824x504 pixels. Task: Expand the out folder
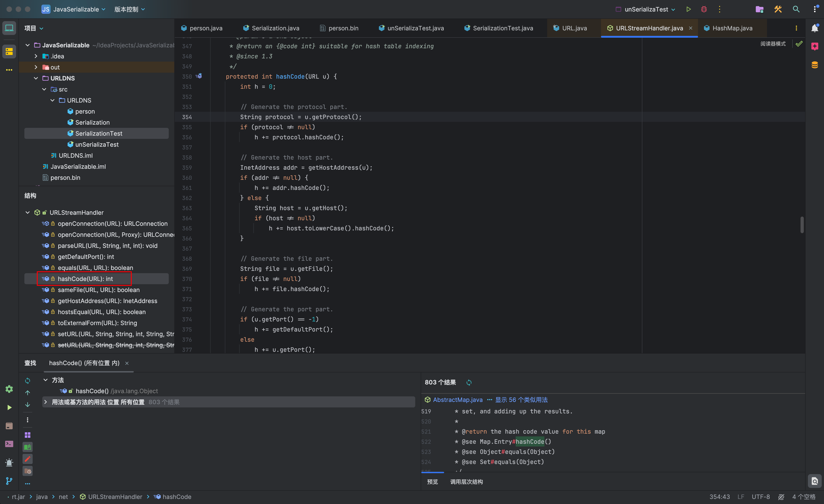tap(36, 67)
